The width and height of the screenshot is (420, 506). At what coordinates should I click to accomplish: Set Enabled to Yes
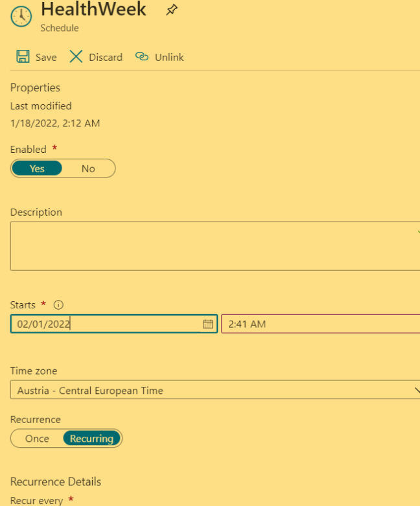37,168
